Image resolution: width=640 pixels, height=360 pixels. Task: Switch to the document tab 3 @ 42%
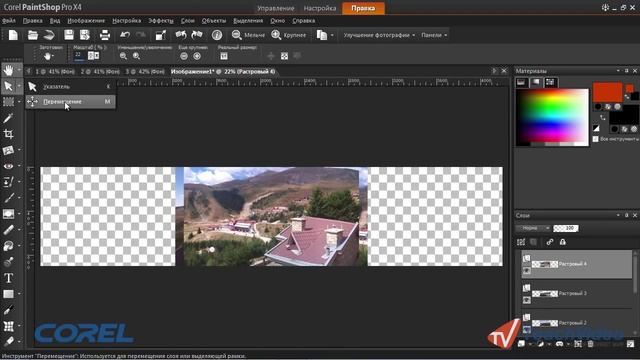(x=144, y=71)
